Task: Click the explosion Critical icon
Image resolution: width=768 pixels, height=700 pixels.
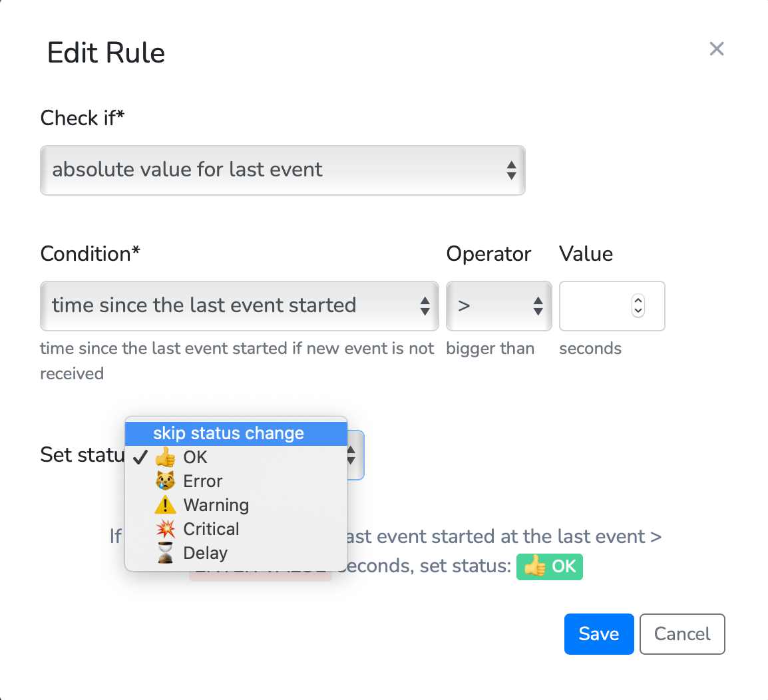Action: click(165, 529)
